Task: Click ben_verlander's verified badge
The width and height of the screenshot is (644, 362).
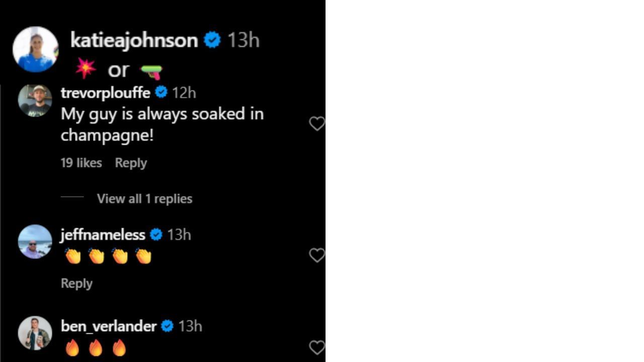Action: point(168,326)
